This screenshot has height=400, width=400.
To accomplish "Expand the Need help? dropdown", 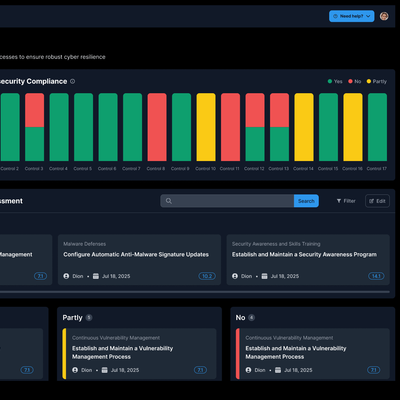I will click(x=352, y=16).
